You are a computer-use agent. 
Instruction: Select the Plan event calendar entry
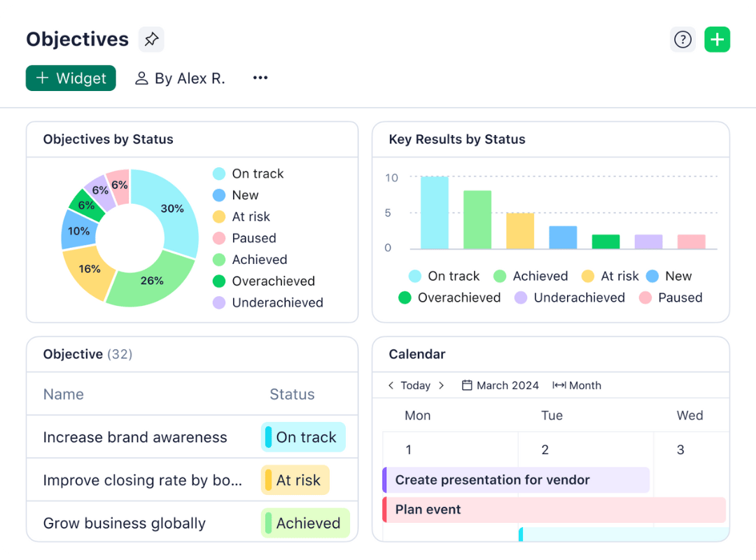click(428, 510)
